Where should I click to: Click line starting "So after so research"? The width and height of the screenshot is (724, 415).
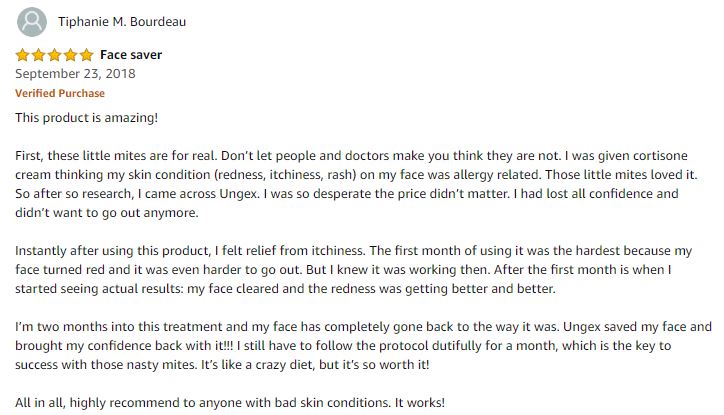click(347, 193)
